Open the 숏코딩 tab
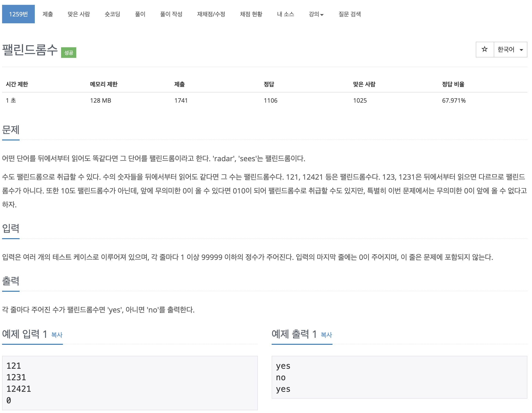This screenshot has height=413, width=532. click(x=112, y=14)
